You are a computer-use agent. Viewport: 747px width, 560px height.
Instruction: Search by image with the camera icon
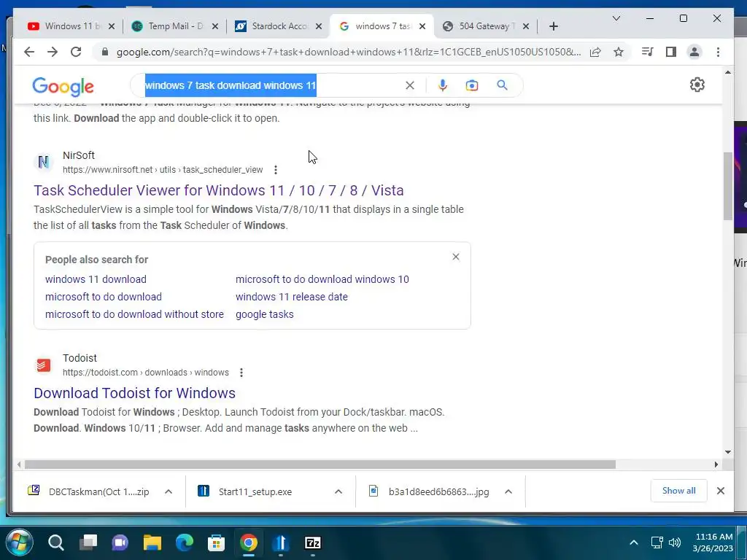tap(472, 85)
